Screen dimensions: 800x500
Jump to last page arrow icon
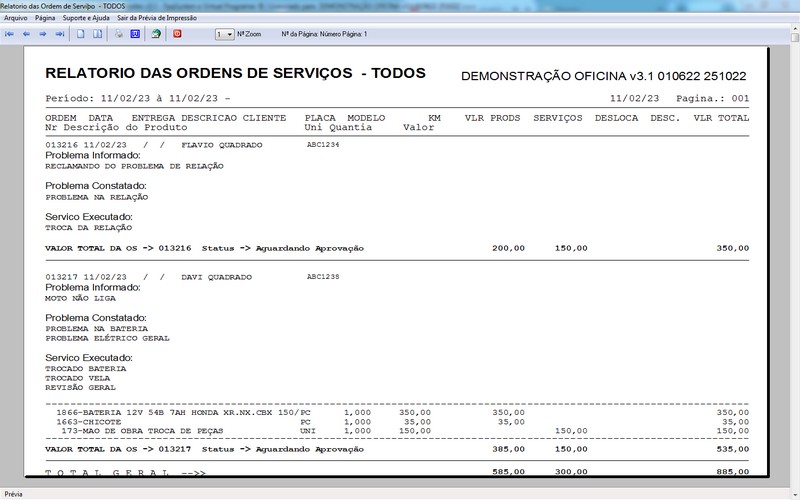click(x=60, y=34)
